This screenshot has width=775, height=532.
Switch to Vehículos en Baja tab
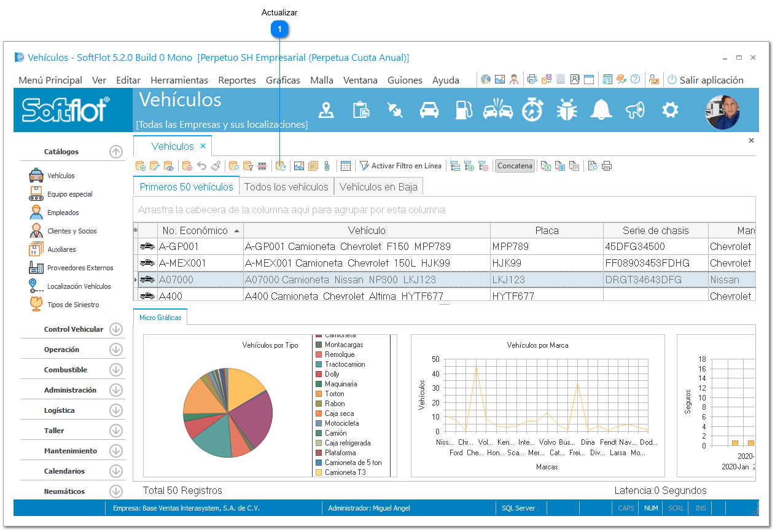(378, 187)
